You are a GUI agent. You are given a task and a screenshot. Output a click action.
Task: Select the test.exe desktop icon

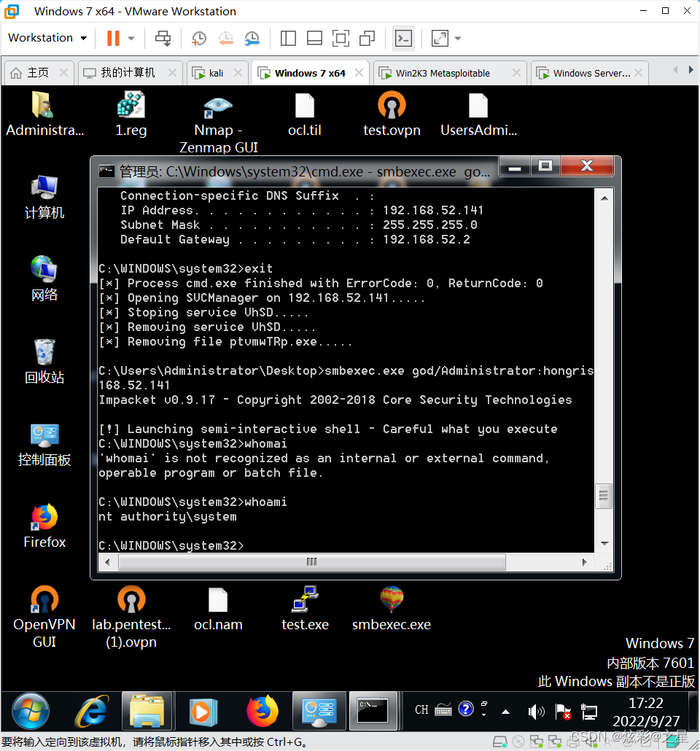pyautogui.click(x=306, y=610)
